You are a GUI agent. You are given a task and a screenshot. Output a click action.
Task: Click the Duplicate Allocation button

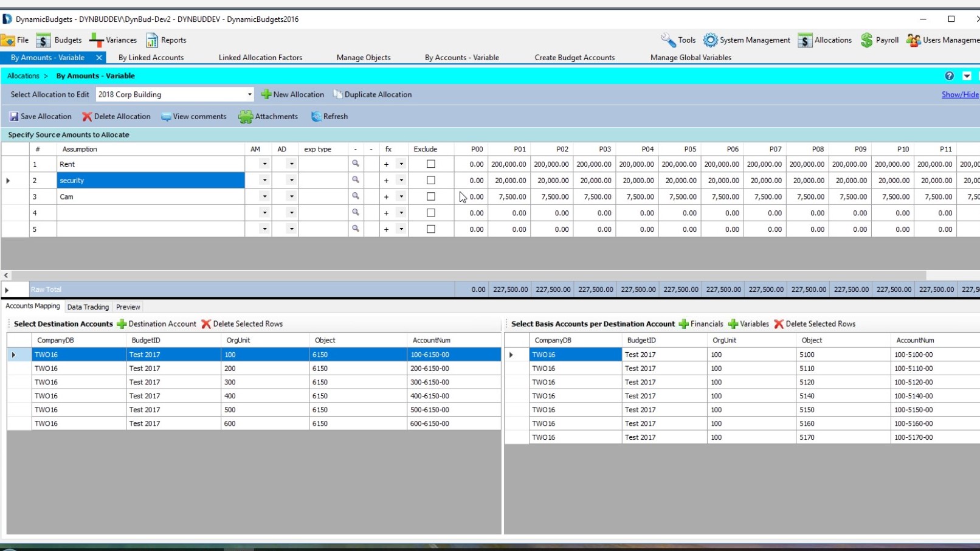(x=372, y=95)
